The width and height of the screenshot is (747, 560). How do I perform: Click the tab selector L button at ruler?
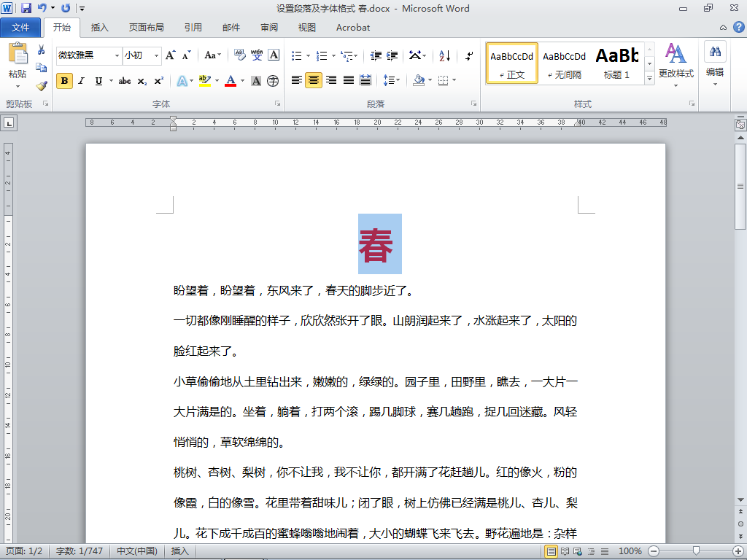pos(9,123)
